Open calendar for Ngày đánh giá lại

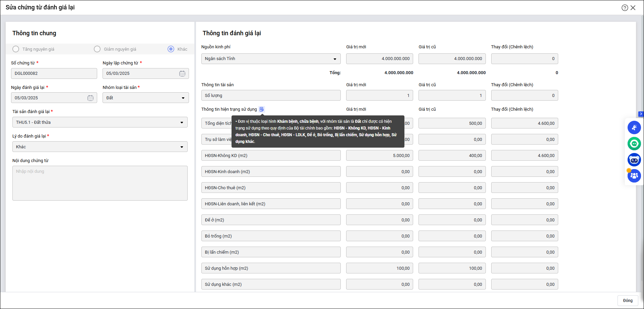(90, 98)
